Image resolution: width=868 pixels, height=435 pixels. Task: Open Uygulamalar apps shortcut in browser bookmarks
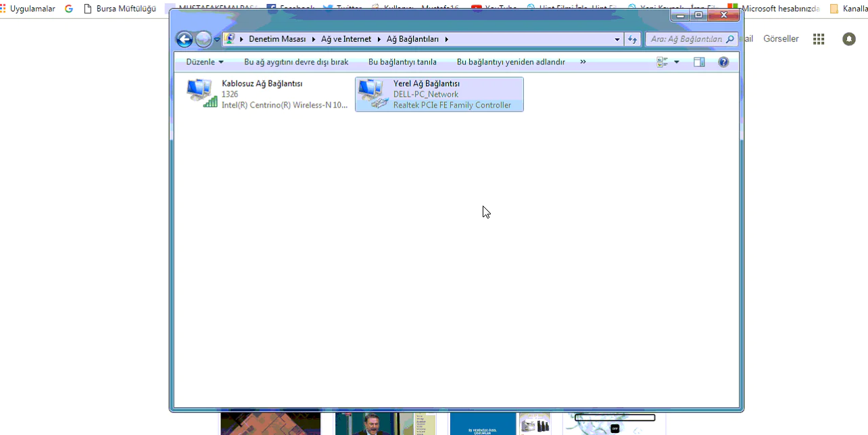click(x=28, y=9)
